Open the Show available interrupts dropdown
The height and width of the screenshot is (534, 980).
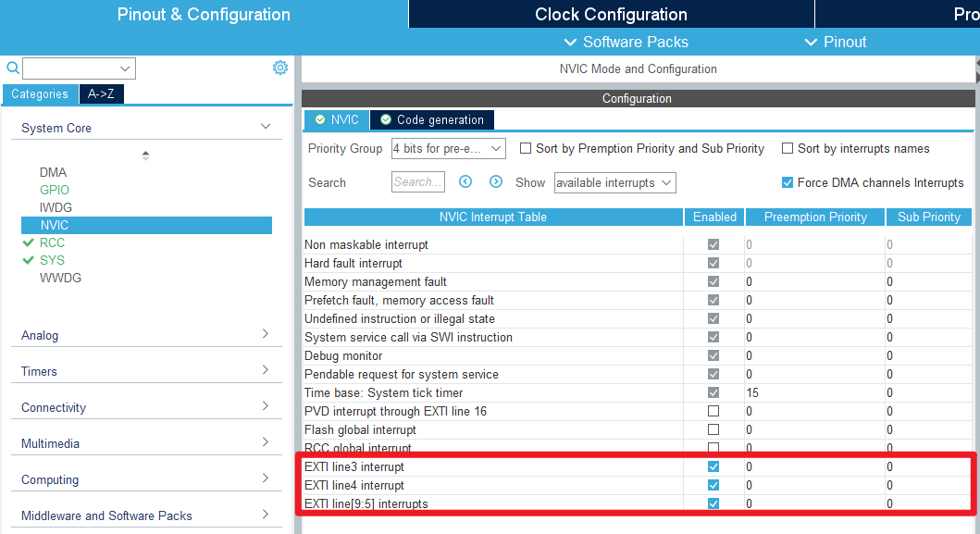pos(615,182)
